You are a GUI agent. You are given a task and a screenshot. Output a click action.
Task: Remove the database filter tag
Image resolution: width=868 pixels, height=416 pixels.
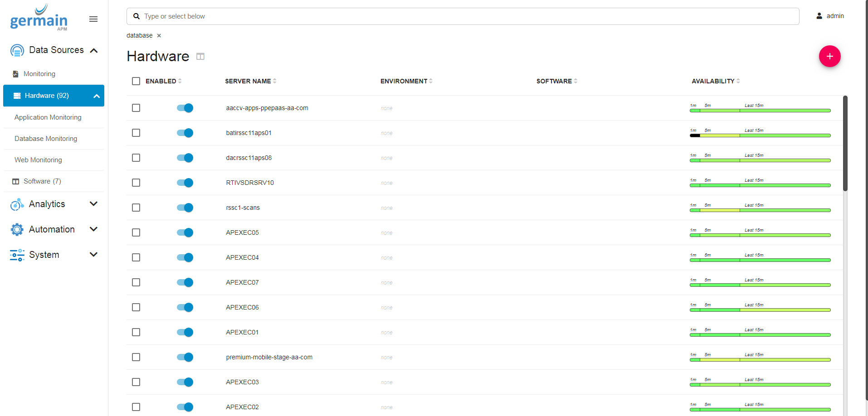[159, 36]
